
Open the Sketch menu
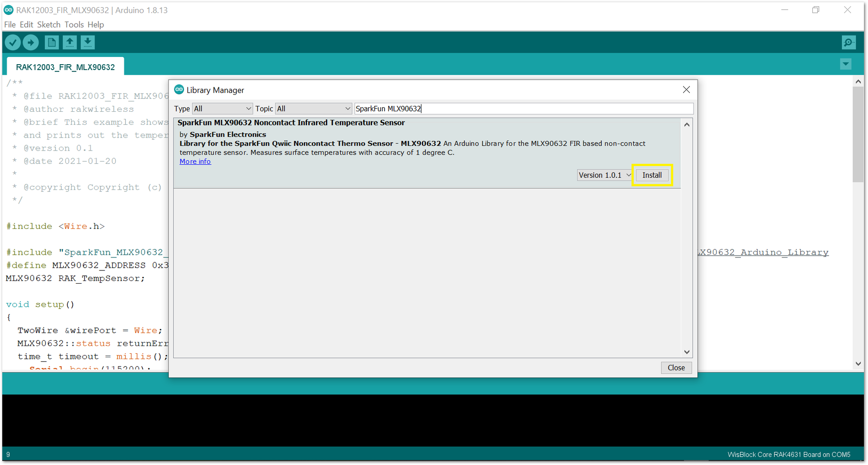pyautogui.click(x=48, y=24)
